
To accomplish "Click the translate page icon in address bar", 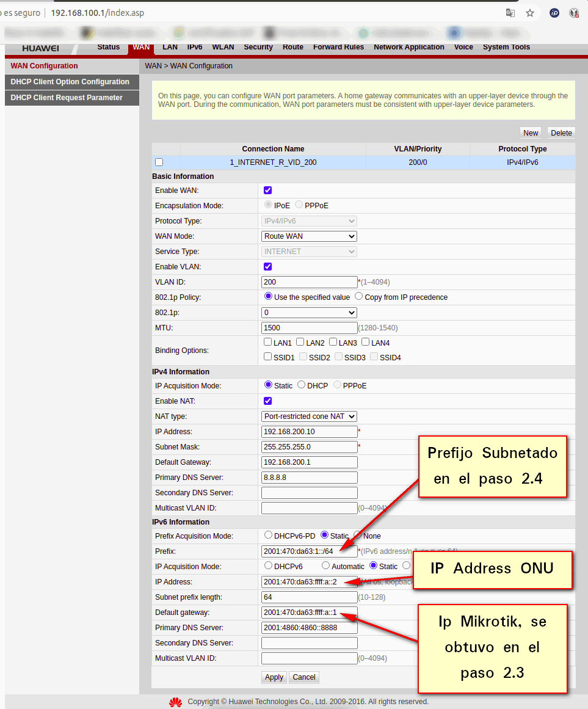I will pyautogui.click(x=510, y=13).
